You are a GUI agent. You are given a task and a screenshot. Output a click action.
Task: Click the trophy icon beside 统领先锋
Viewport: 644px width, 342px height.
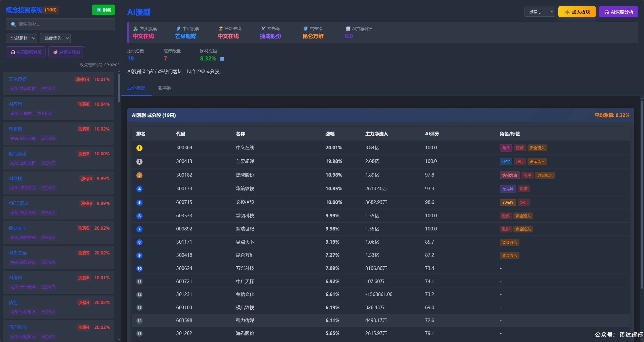click(221, 29)
